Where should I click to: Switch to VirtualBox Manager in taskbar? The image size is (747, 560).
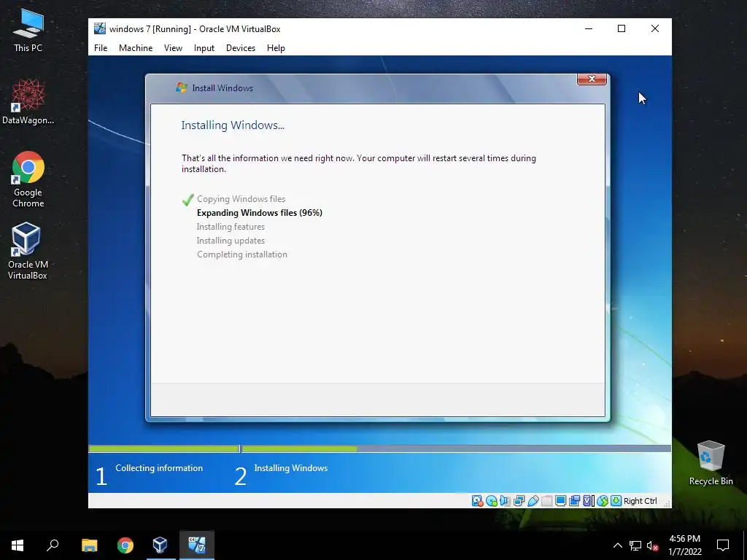point(160,545)
